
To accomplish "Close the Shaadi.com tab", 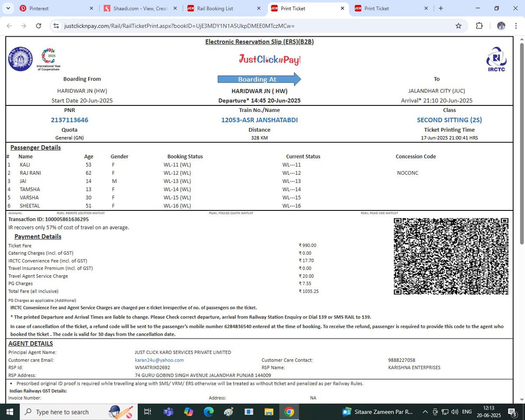I will 175,8.
